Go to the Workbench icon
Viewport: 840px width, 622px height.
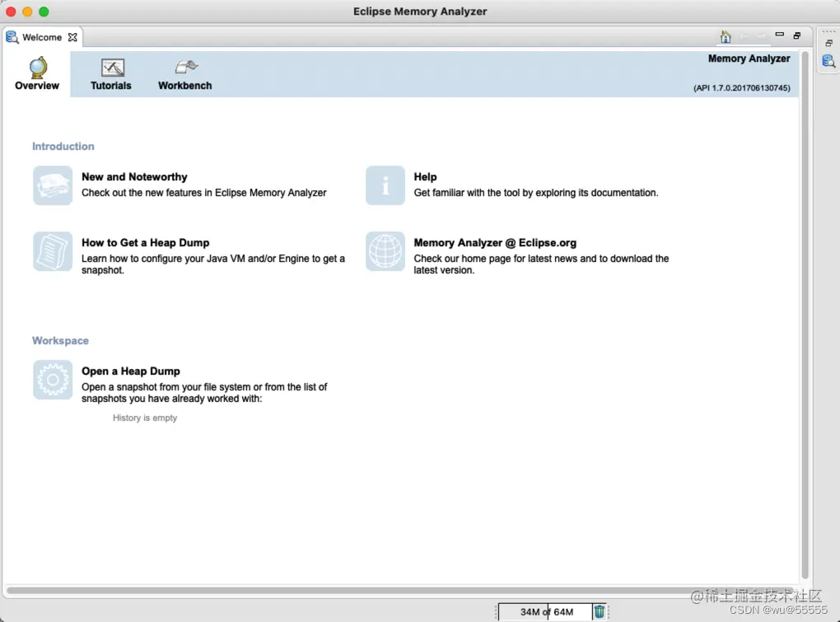point(186,67)
